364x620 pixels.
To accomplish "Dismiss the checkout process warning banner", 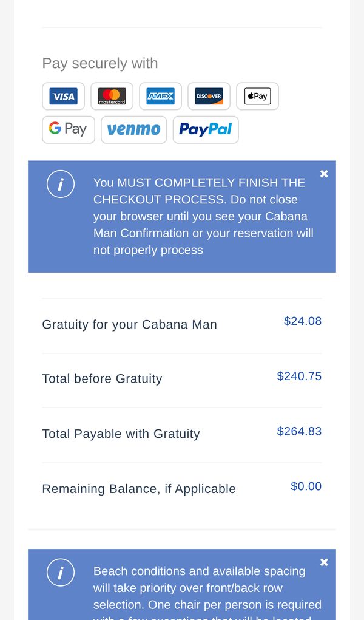I will pyautogui.click(x=324, y=174).
